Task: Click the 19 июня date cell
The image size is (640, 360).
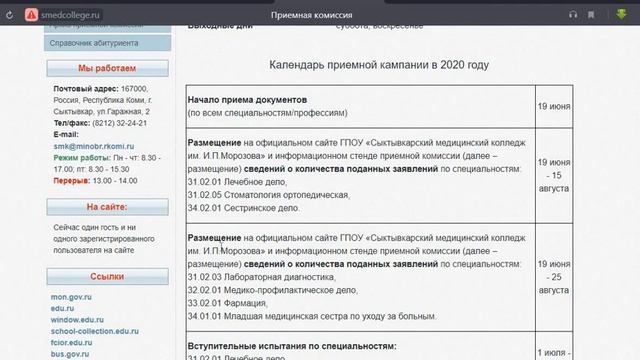Action: (x=554, y=106)
